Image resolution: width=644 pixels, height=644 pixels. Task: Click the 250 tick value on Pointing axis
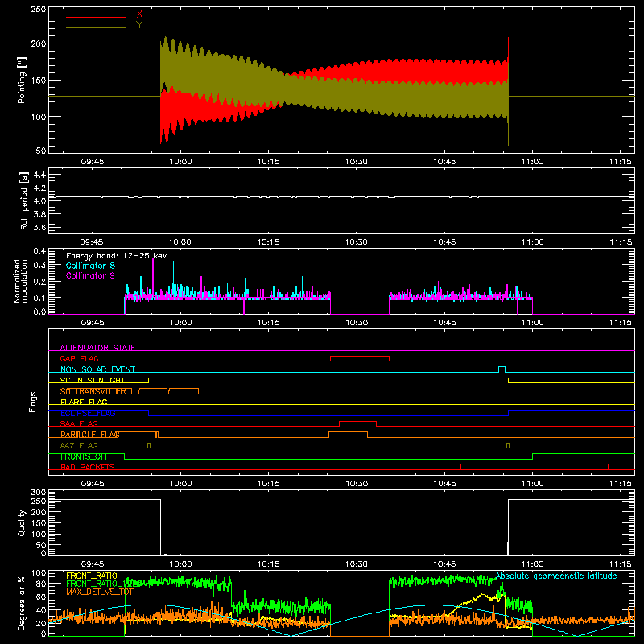39,10
